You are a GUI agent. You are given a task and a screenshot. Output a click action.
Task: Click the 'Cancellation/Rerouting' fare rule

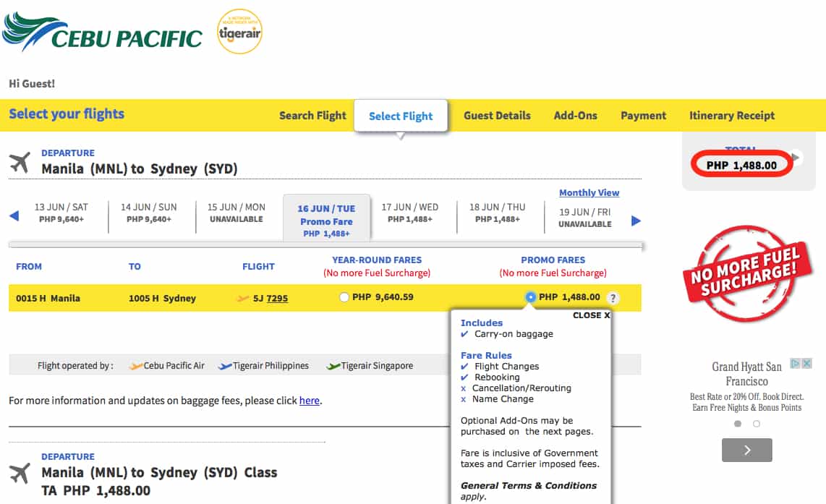521,388
